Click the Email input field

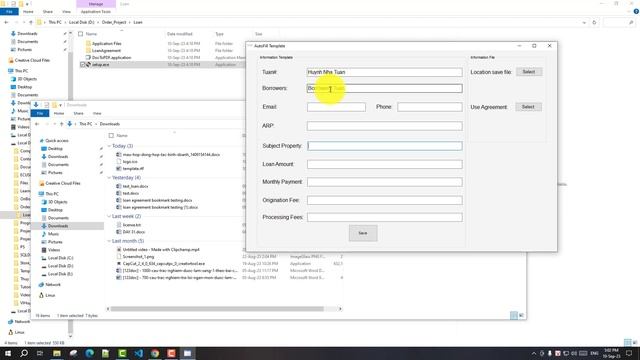point(336,107)
